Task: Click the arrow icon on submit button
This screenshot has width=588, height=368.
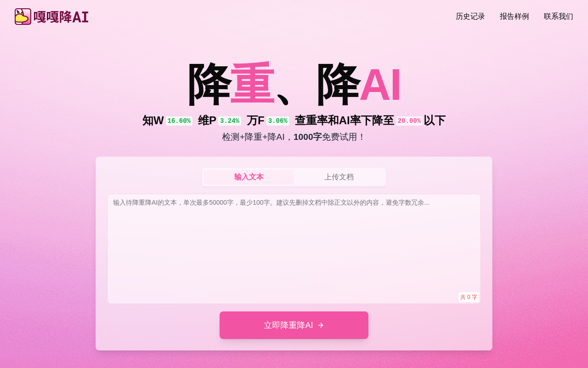Action: [321, 325]
